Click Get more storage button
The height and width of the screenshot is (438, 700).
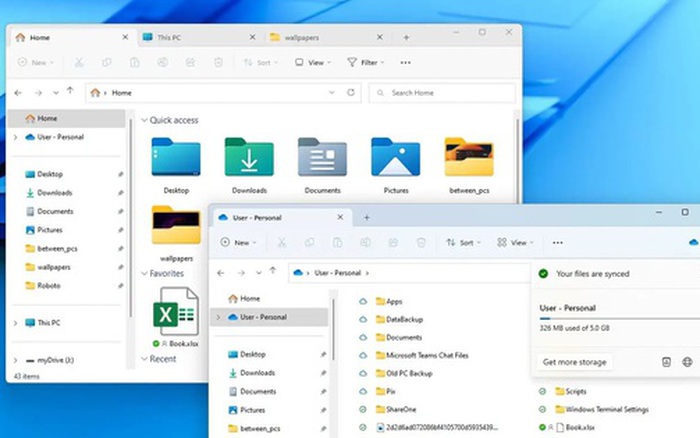tap(575, 362)
